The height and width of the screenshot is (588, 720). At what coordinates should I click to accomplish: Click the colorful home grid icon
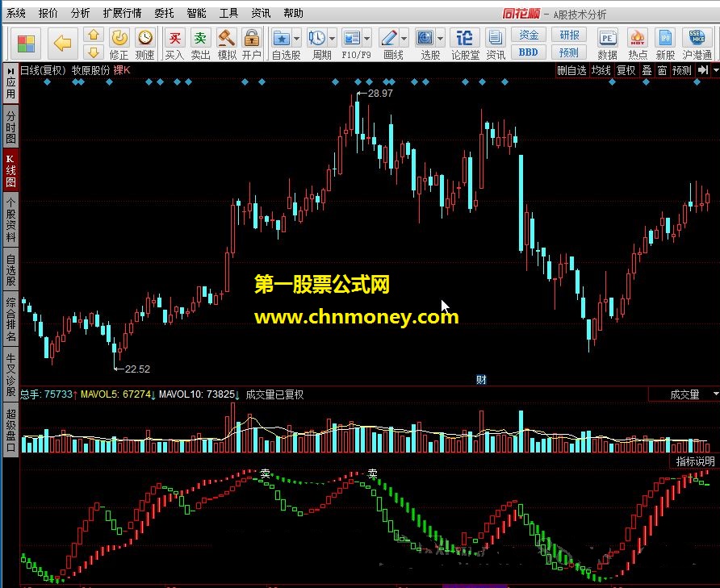[x=26, y=44]
